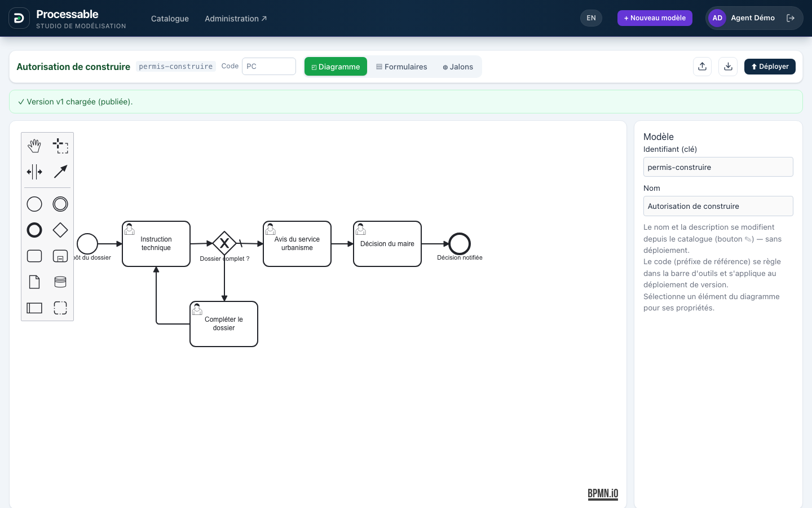Activate the lasso selection tool

60,146
